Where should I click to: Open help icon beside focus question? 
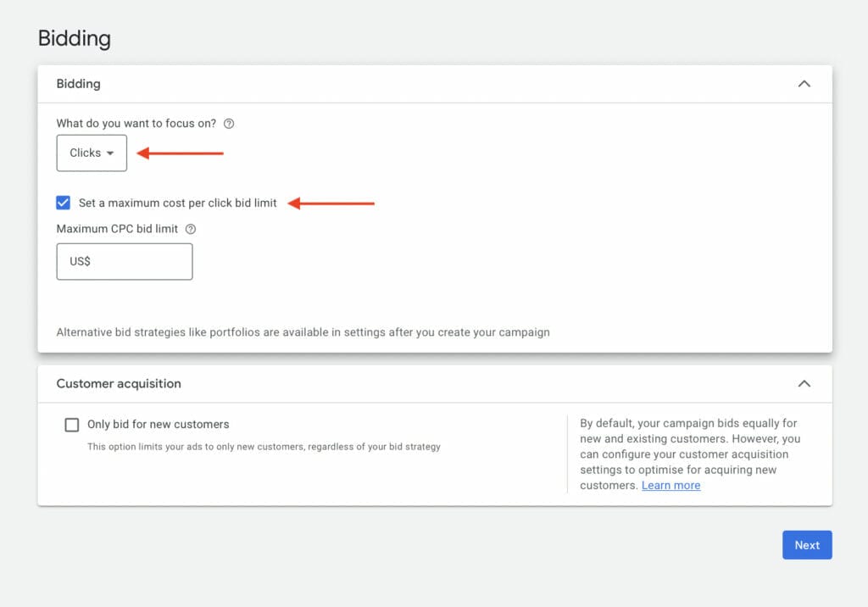229,124
